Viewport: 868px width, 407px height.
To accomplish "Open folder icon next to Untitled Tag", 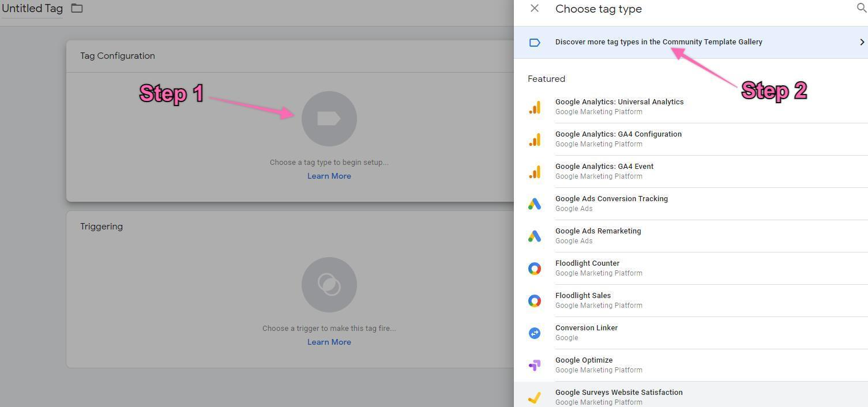I will click(77, 9).
